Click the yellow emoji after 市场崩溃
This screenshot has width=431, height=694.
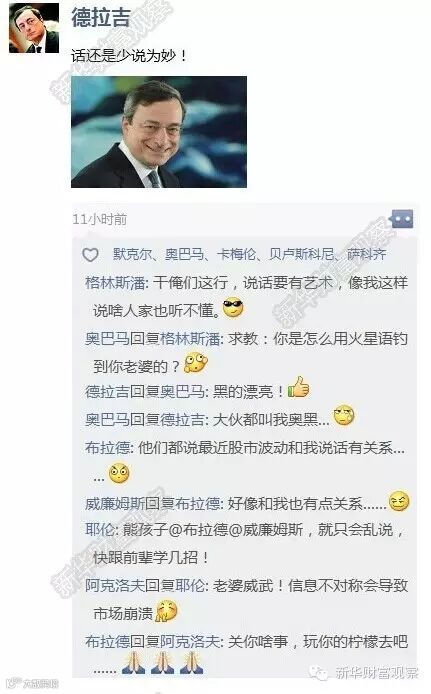coord(166,611)
